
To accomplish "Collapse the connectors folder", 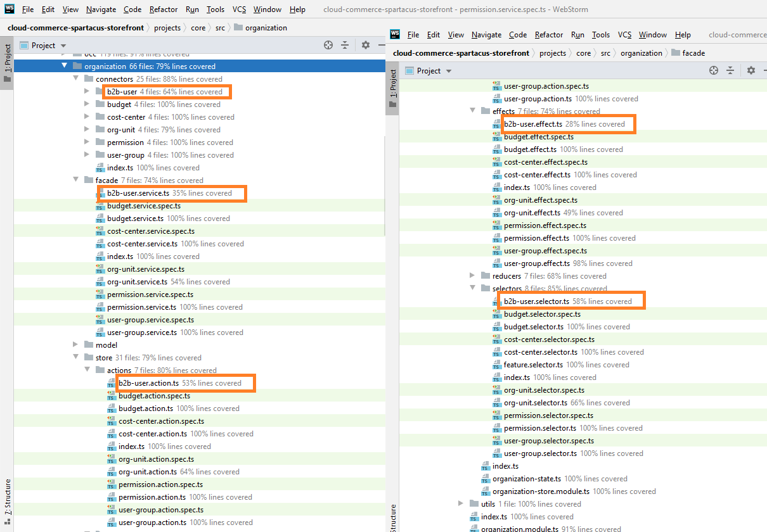I will coord(76,79).
